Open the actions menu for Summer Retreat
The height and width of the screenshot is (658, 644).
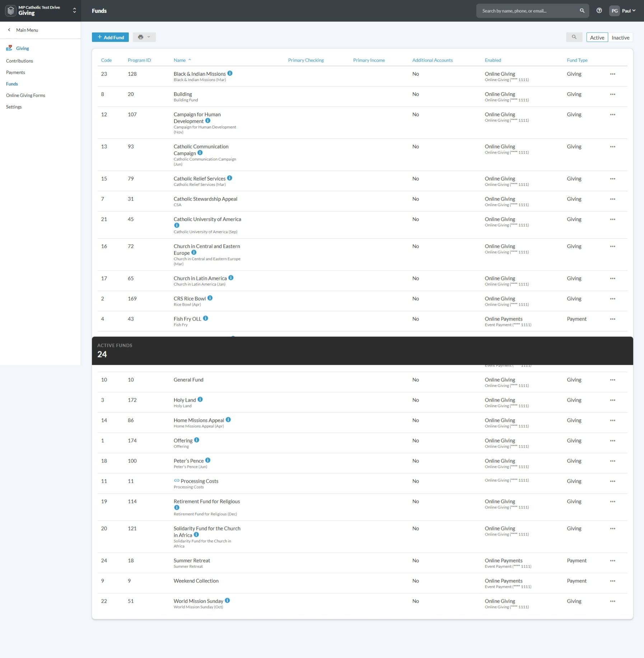click(x=612, y=561)
